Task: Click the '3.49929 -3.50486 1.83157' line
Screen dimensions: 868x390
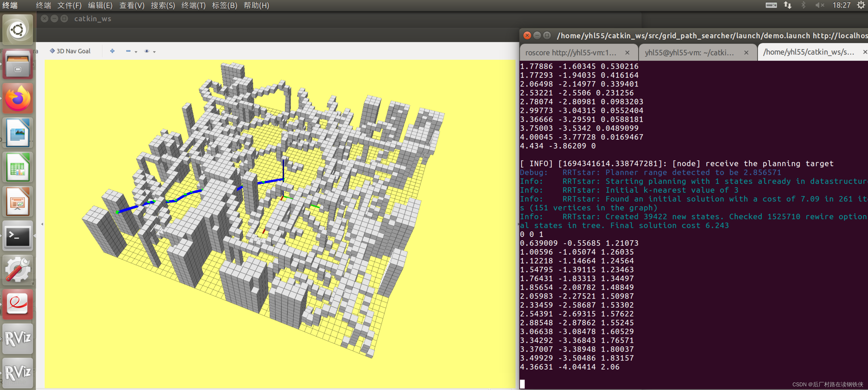Action: (x=577, y=358)
